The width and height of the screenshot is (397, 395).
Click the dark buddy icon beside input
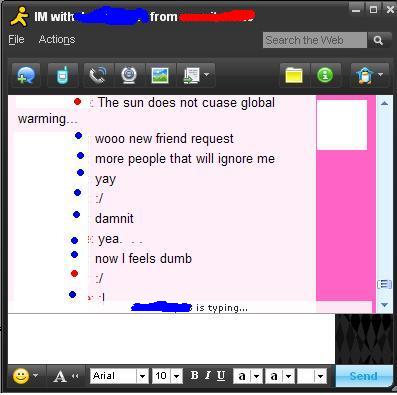pyautogui.click(x=364, y=339)
